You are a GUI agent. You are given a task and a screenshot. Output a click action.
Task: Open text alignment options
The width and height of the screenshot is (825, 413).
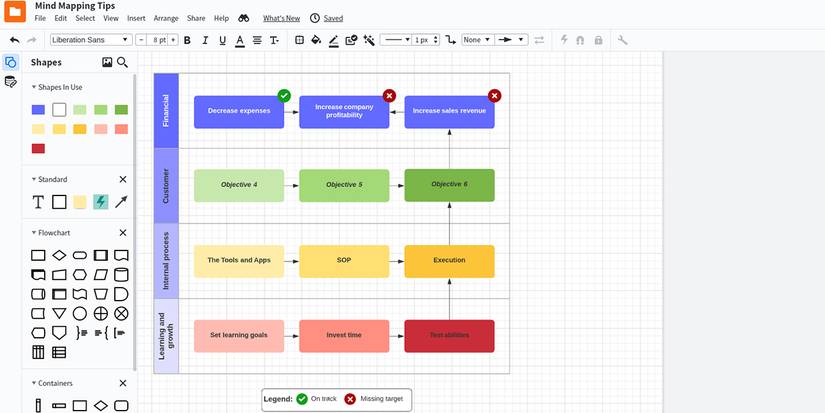pos(257,40)
